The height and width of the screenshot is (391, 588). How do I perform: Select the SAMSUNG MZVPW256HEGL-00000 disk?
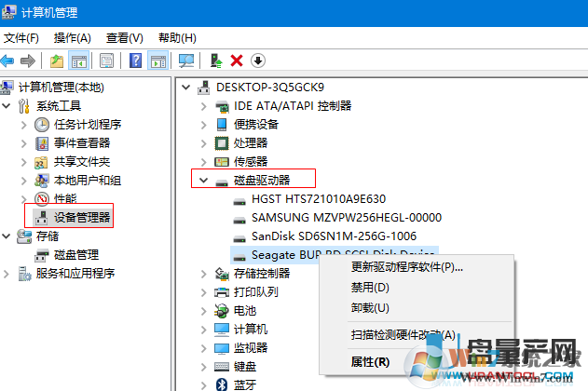[x=347, y=218]
